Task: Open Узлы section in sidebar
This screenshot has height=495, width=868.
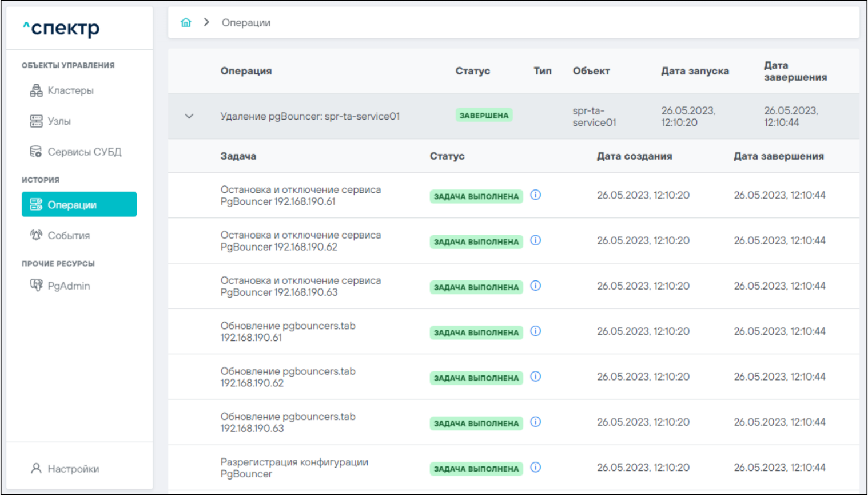Action: click(58, 121)
